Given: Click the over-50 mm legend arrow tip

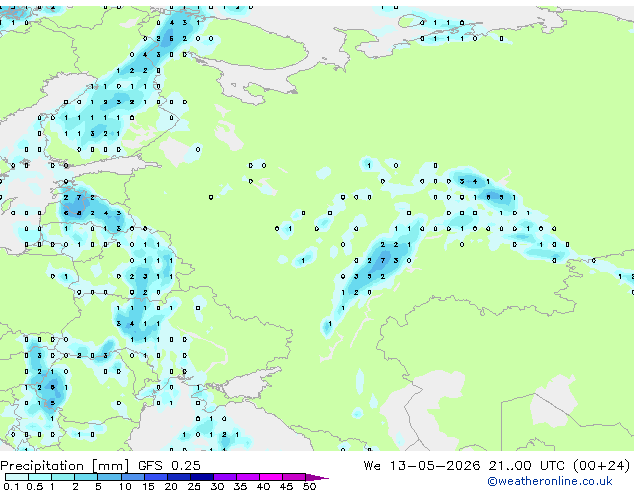Looking at the screenshot, I should pyautogui.click(x=317, y=478).
